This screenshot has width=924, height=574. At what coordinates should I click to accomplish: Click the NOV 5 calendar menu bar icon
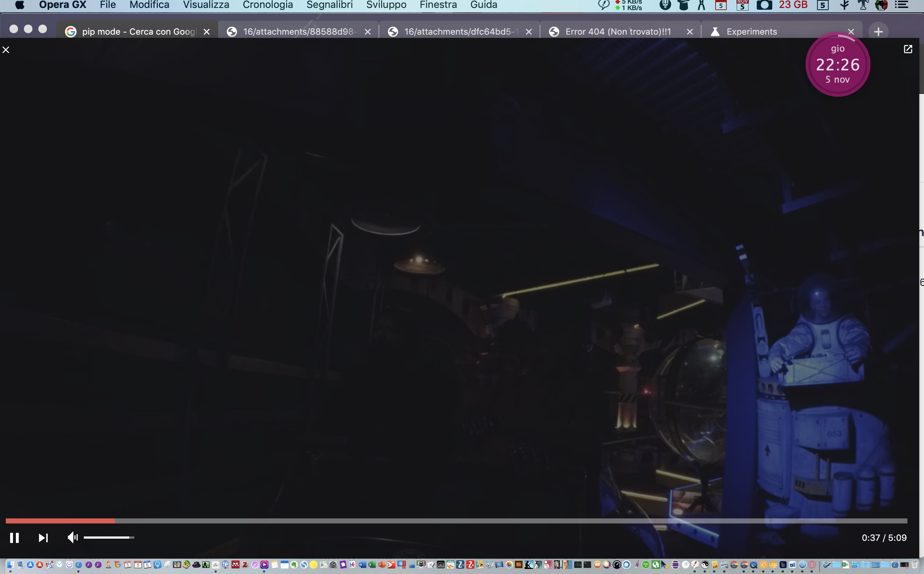[x=742, y=5]
